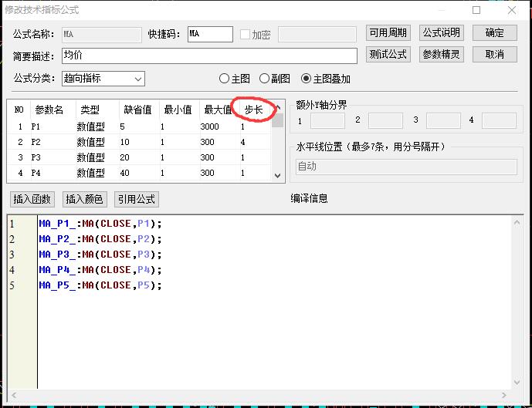Click the 额外Y轴分界 field 4
Screen dimensions: 532x408
(x=499, y=120)
